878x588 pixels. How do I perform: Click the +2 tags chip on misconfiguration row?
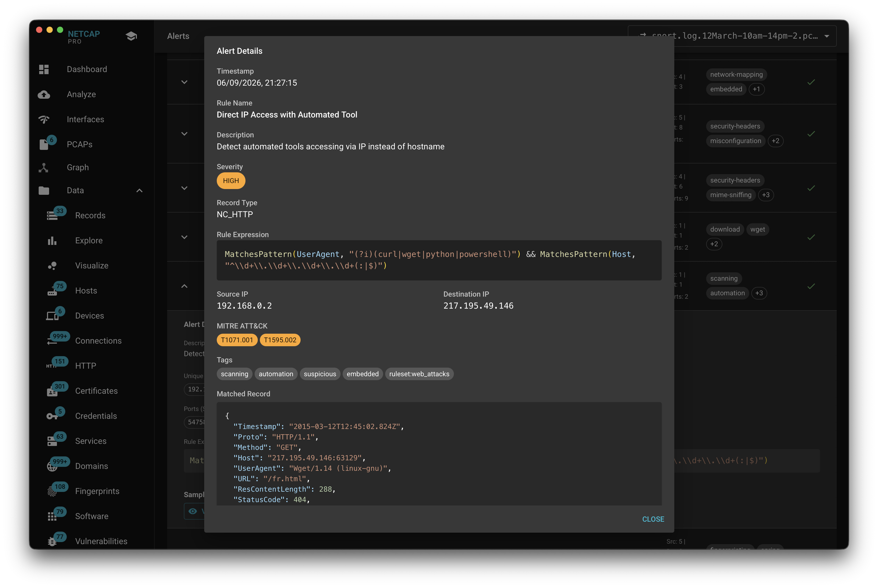(x=775, y=141)
